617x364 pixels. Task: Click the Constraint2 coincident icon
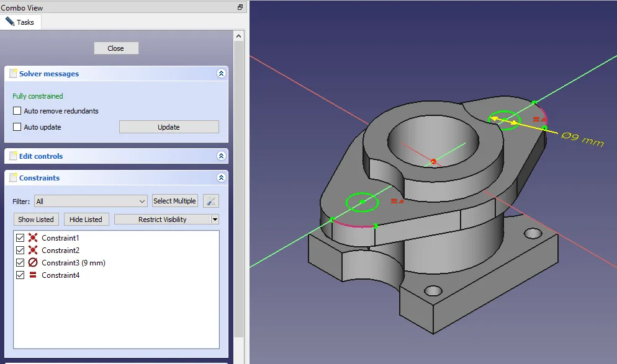33,251
